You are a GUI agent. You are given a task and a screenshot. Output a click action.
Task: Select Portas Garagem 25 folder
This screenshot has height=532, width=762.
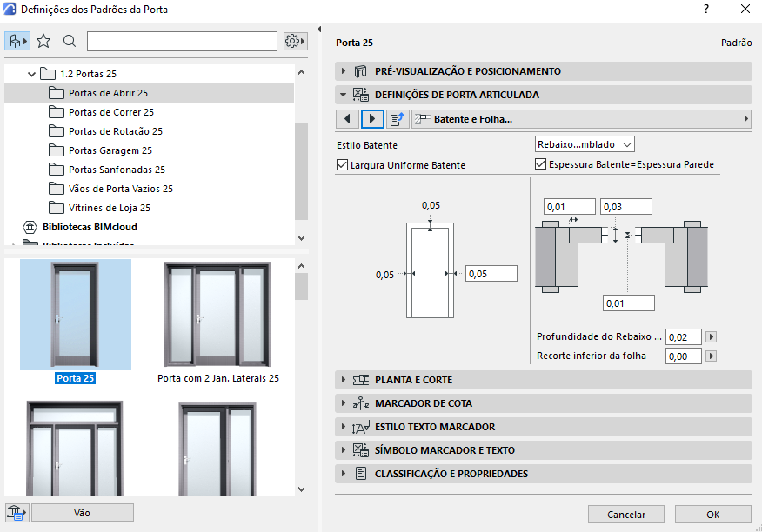point(110,150)
